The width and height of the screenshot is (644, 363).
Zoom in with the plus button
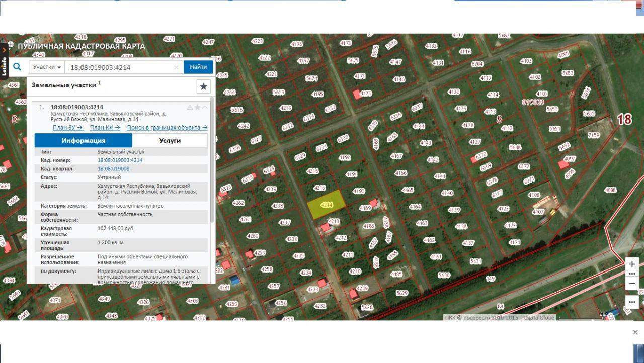click(x=632, y=264)
